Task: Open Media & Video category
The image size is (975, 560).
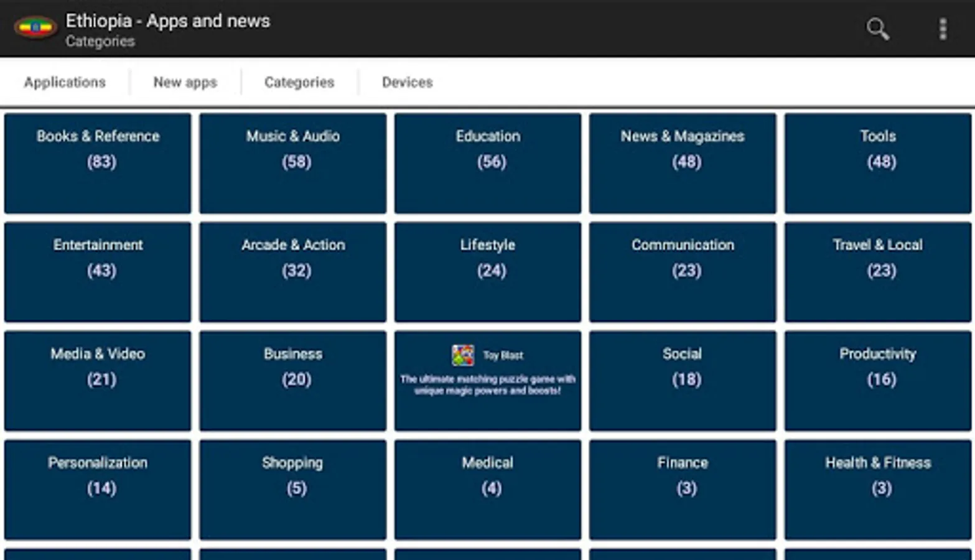Action: point(98,381)
